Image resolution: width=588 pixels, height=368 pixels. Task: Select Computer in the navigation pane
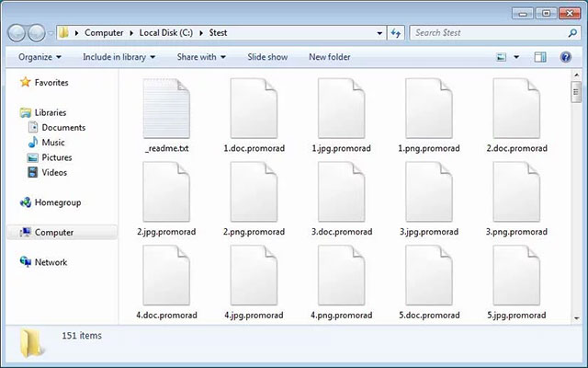coord(62,233)
